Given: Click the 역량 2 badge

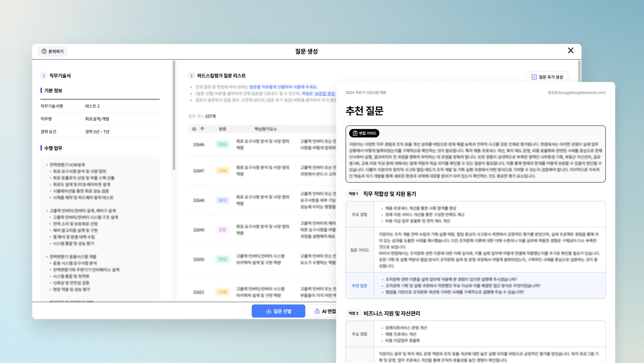Looking at the screenshot, I should coord(353,313).
